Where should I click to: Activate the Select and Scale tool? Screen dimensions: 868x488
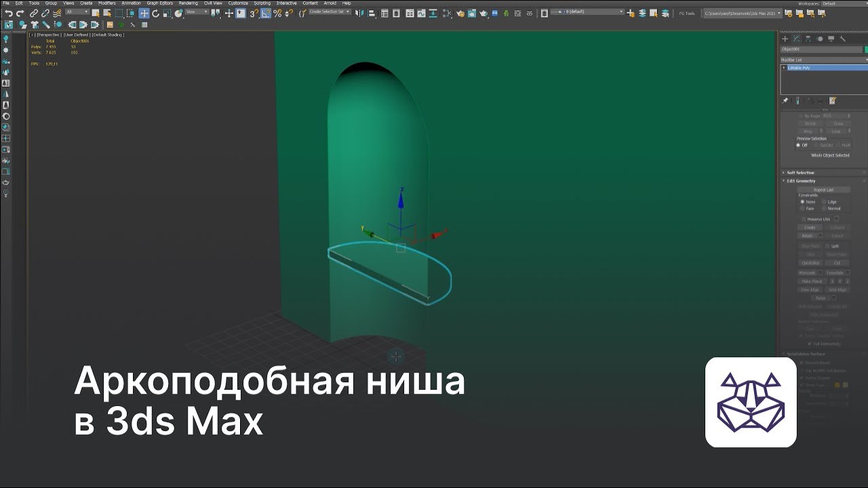(x=167, y=13)
